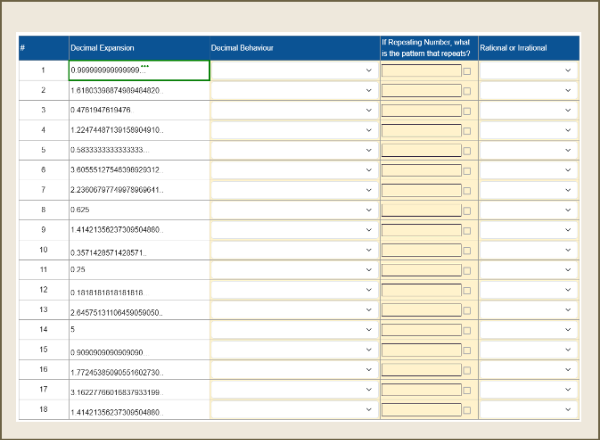Viewport: 600px width, 440px height.
Task: Click pattern field for row 15
Action: [421, 351]
